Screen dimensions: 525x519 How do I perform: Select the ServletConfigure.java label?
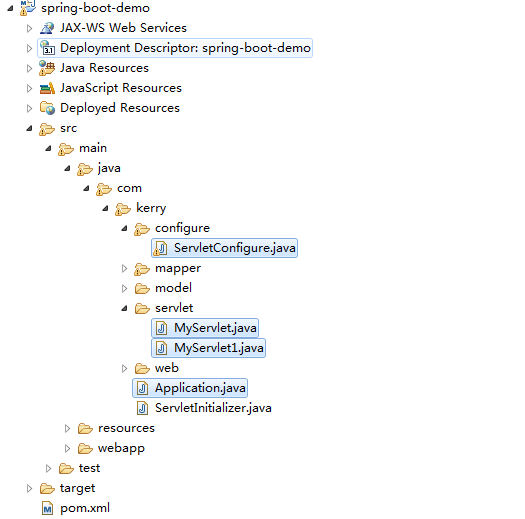(235, 248)
